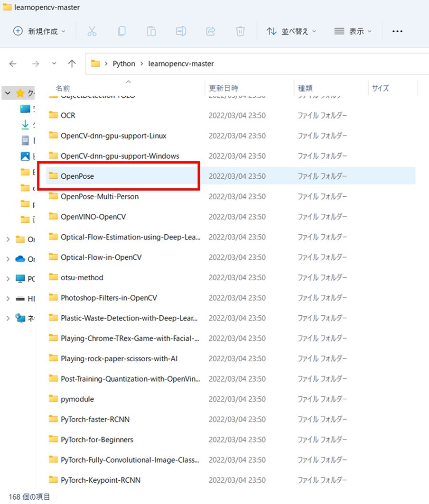Select the OpenPose folder
The width and height of the screenshot is (429, 504).
(77, 176)
